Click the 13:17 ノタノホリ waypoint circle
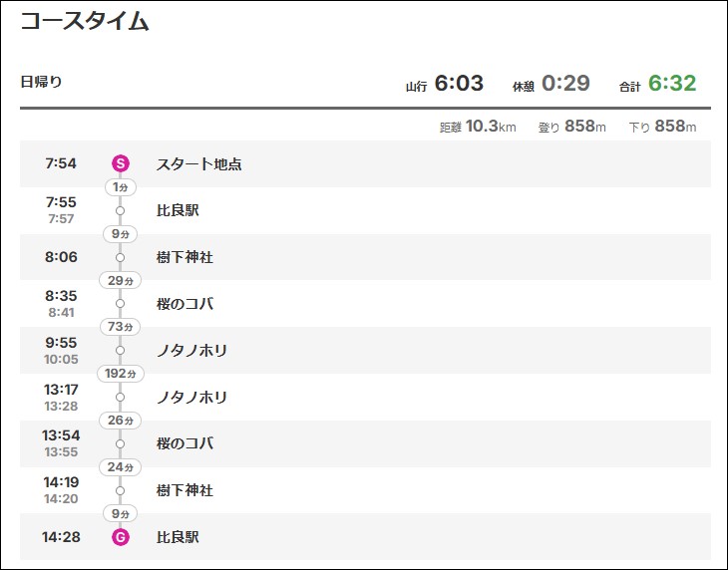Screen dimensions: 728x570 tap(121, 397)
